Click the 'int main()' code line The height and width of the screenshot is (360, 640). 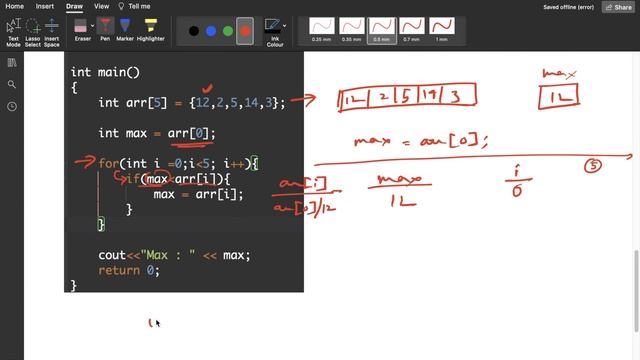[x=105, y=72]
